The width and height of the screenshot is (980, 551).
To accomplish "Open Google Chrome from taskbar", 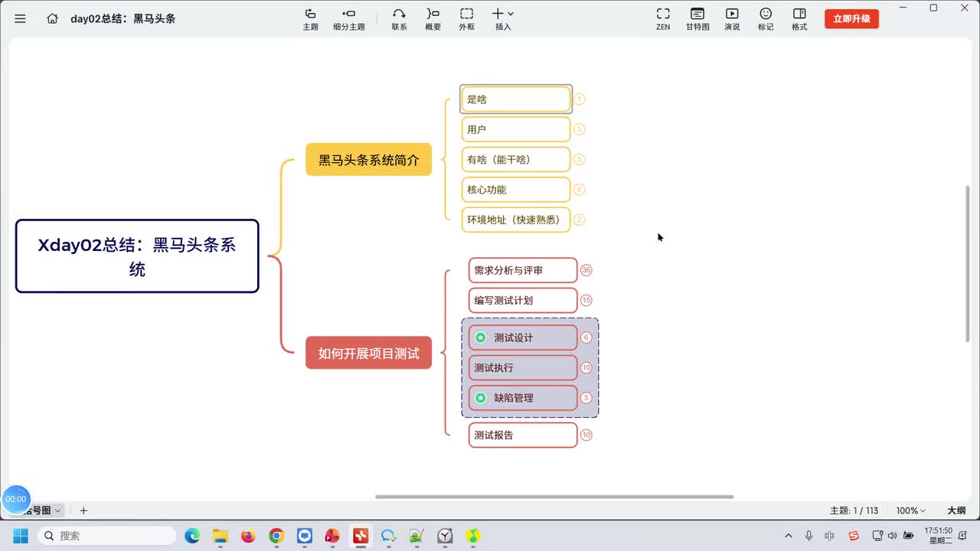I will [x=276, y=536].
